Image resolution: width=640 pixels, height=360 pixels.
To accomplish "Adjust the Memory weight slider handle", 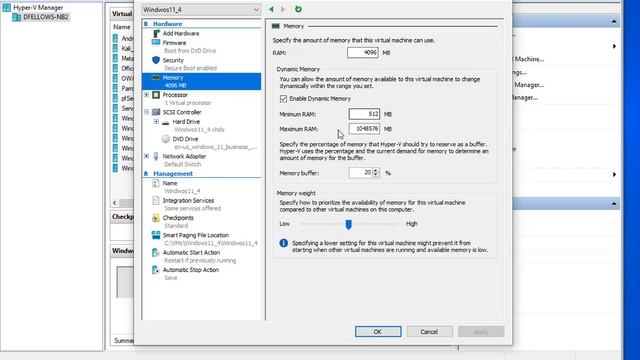I will click(349, 224).
